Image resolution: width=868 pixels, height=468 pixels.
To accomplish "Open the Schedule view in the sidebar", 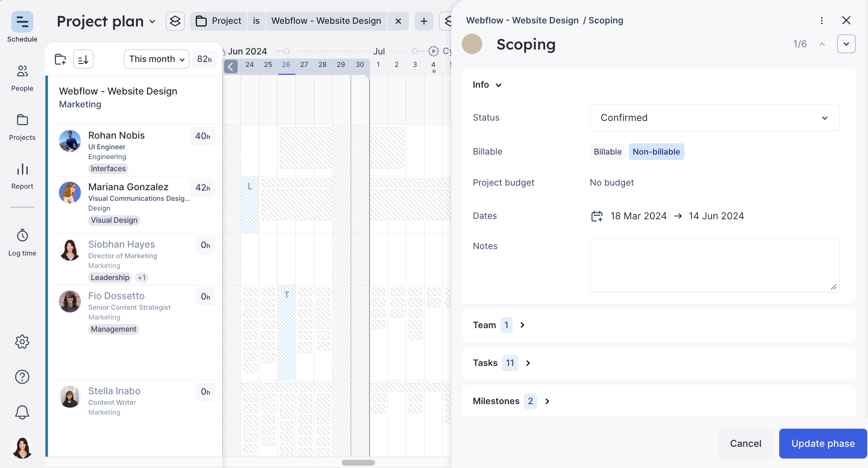I will (x=22, y=26).
